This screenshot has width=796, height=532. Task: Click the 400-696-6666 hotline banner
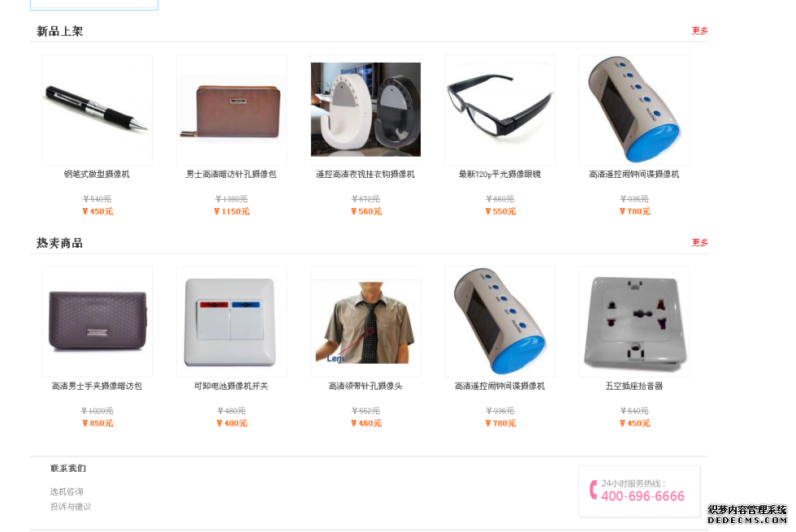tap(640, 491)
